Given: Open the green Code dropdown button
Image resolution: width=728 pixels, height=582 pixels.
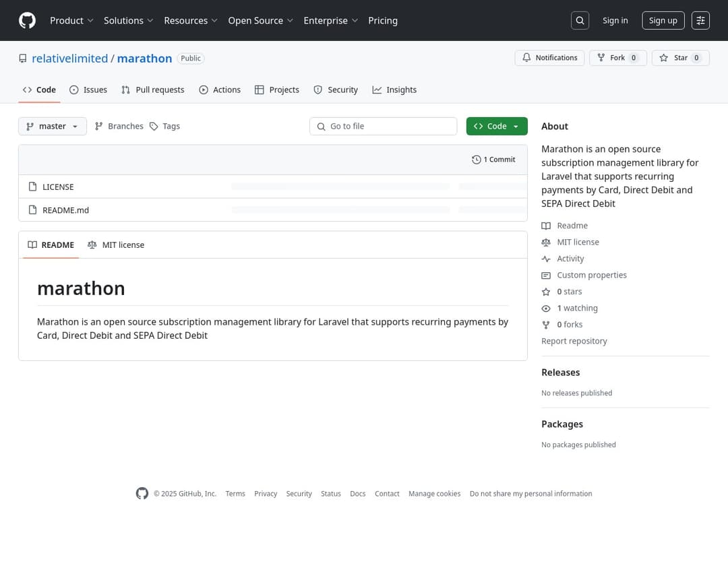Looking at the screenshot, I should pos(496,126).
